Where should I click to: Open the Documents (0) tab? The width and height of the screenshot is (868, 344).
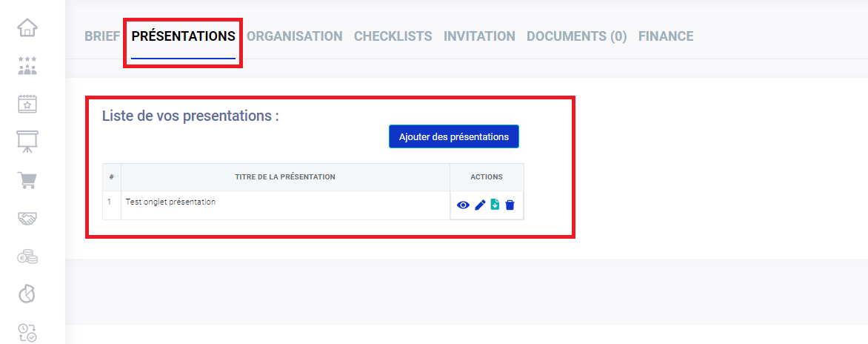tap(576, 36)
